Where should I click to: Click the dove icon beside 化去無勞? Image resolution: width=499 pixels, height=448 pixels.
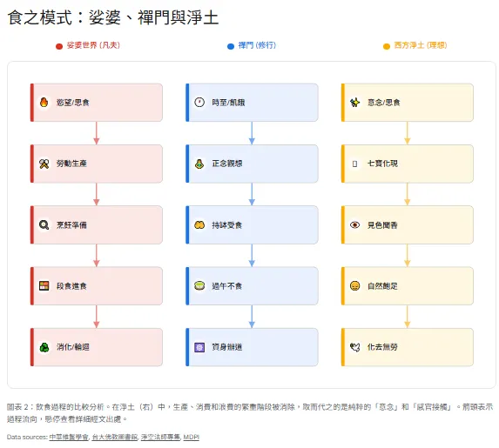pos(354,347)
